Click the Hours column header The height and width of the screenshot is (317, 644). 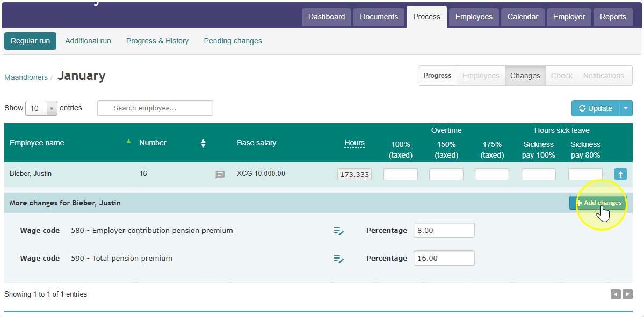pos(354,143)
